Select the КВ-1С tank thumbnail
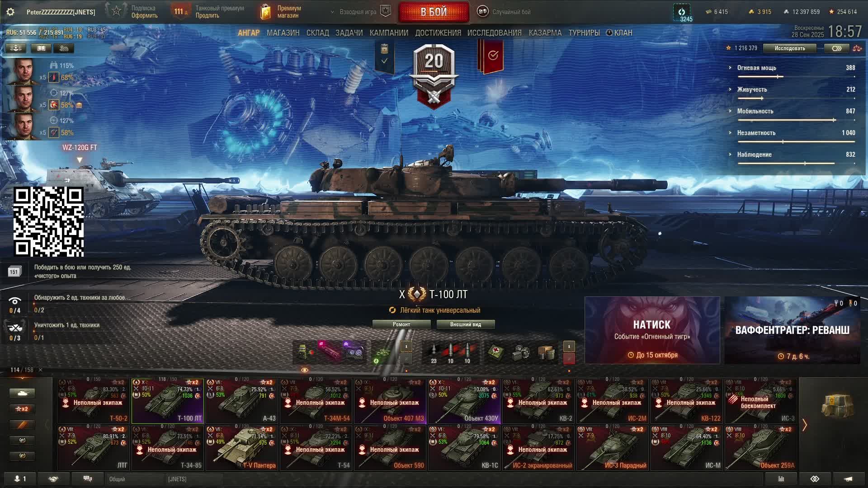Viewport: 868px width, 488px height. (464, 448)
